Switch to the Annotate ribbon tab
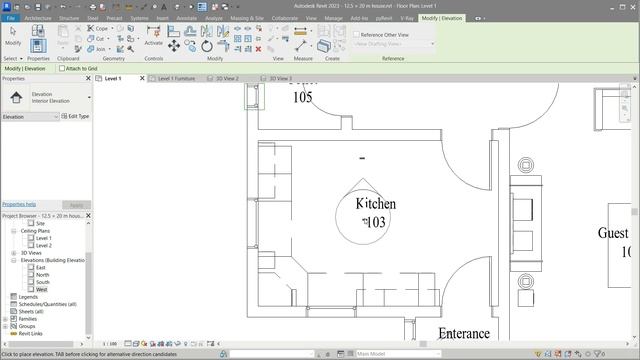 pos(187,18)
